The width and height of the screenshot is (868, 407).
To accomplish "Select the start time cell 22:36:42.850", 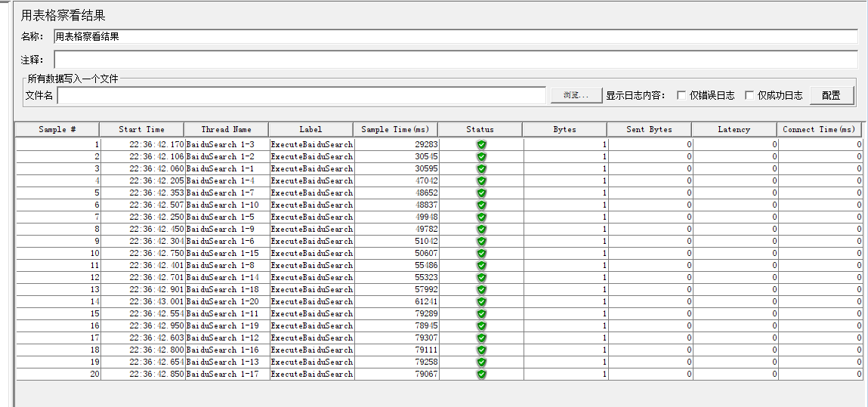I will click(x=143, y=375).
